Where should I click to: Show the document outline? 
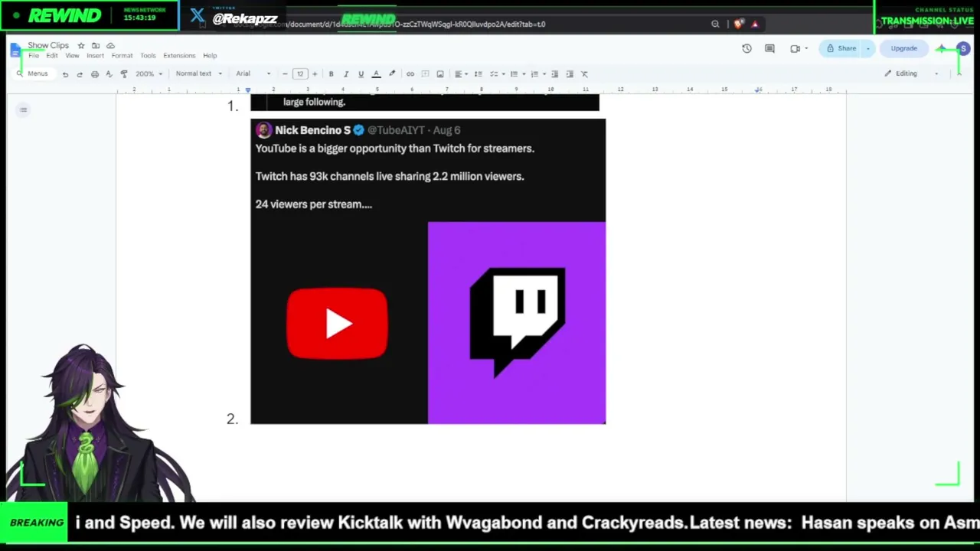coord(23,110)
